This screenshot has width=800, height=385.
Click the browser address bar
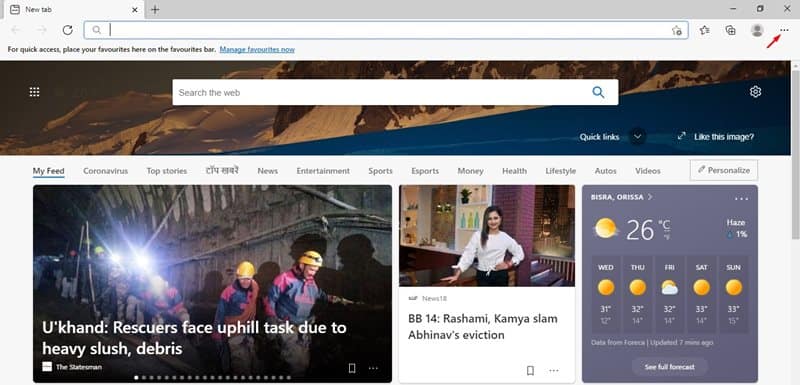386,30
